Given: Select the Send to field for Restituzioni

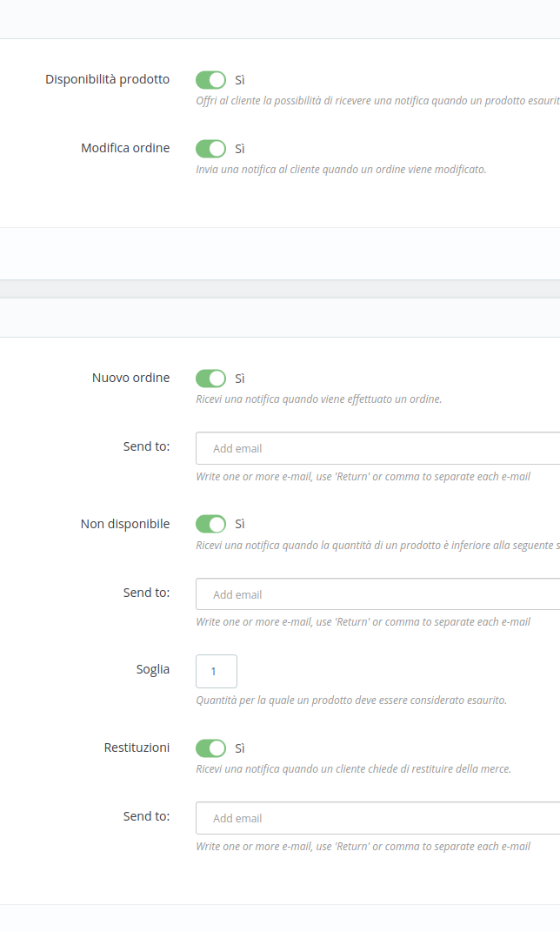Looking at the screenshot, I should 348,818.
